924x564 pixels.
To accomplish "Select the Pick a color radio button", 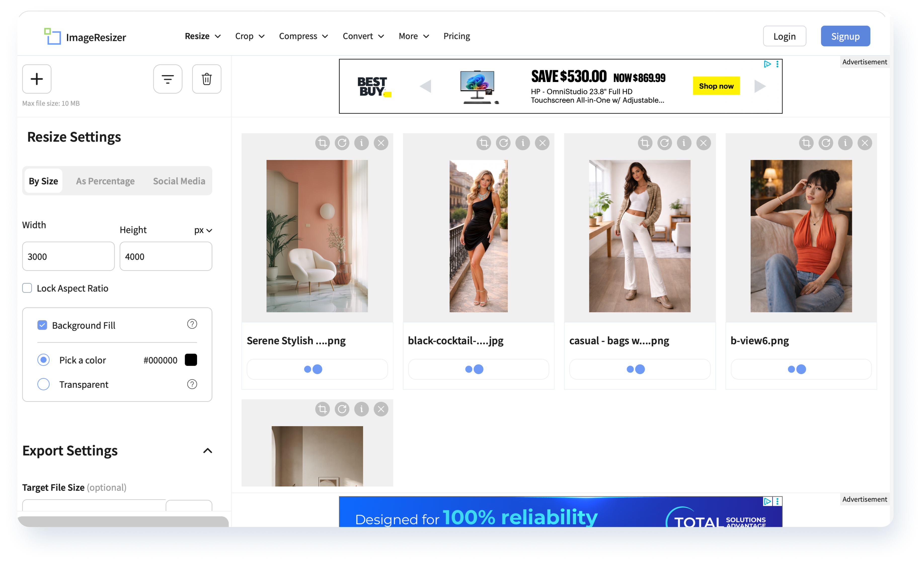I will tap(44, 360).
